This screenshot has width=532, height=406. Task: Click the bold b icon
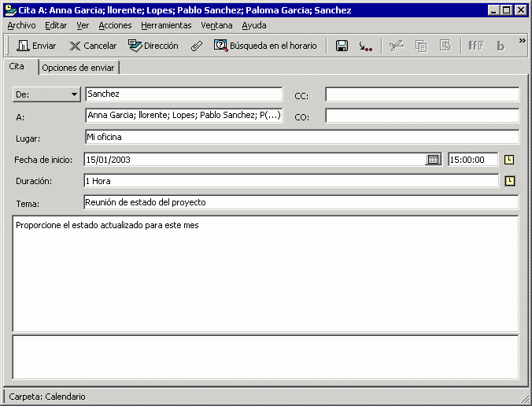pos(501,46)
